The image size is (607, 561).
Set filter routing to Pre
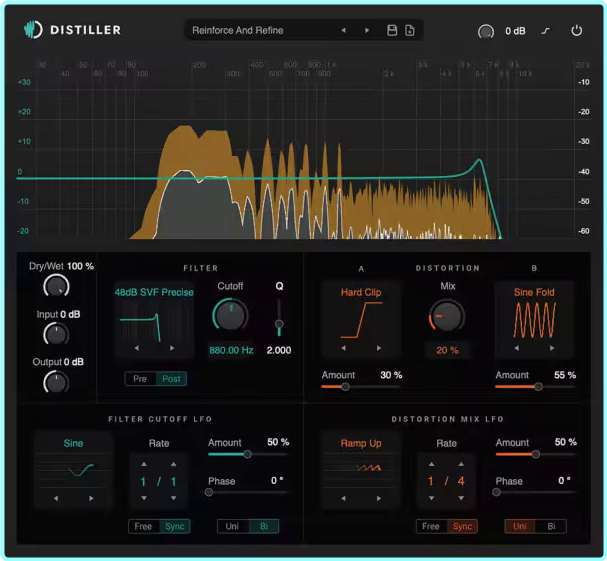140,379
